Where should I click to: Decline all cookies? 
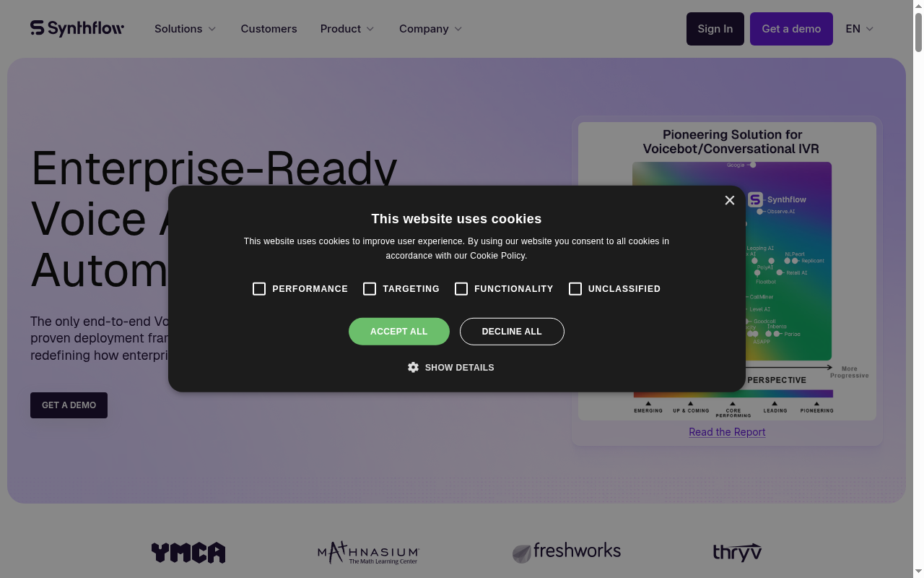tap(512, 332)
